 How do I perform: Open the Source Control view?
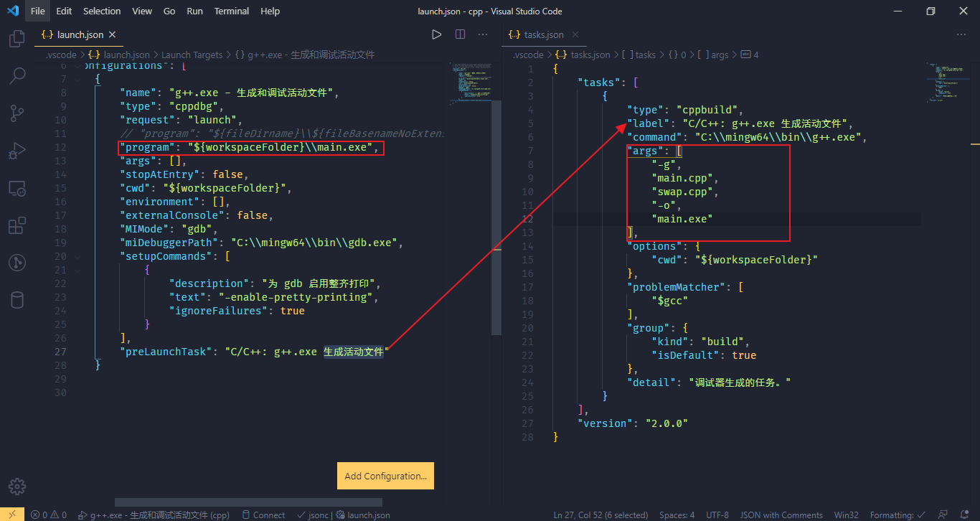pyautogui.click(x=17, y=113)
